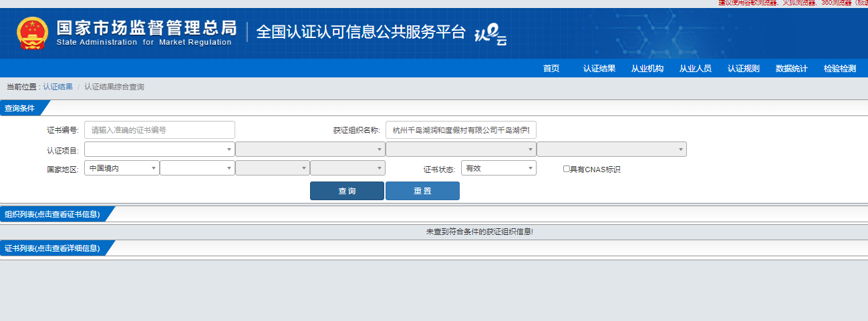The height and width of the screenshot is (321, 868).
Task: Check the 具有CNAS标识 checkbox
Action: [566, 169]
